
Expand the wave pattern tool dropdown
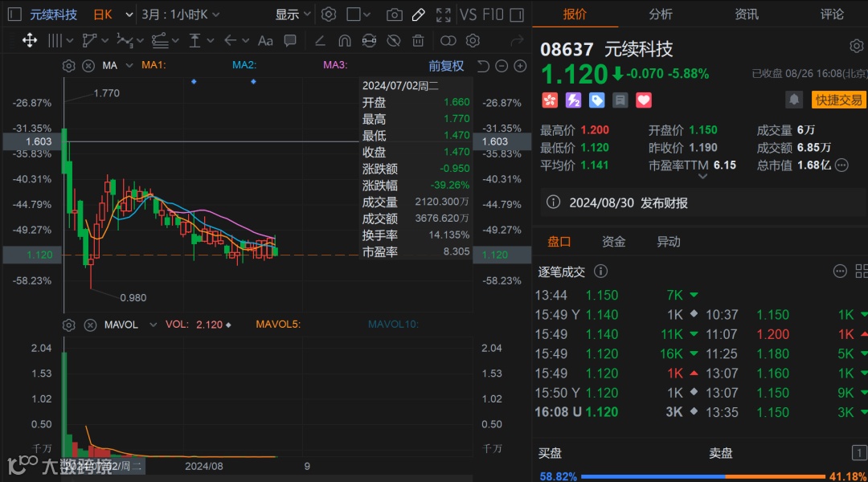click(140, 40)
